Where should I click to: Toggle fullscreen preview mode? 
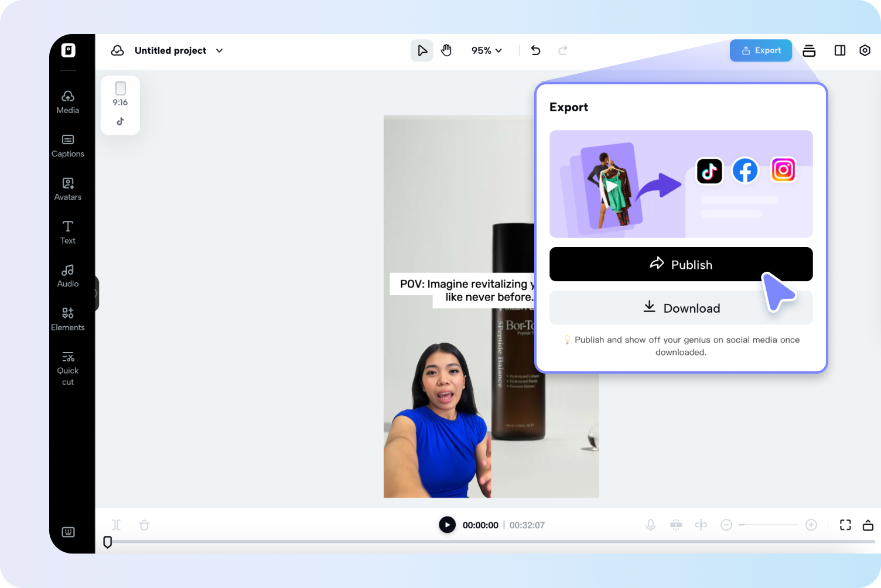coord(845,525)
